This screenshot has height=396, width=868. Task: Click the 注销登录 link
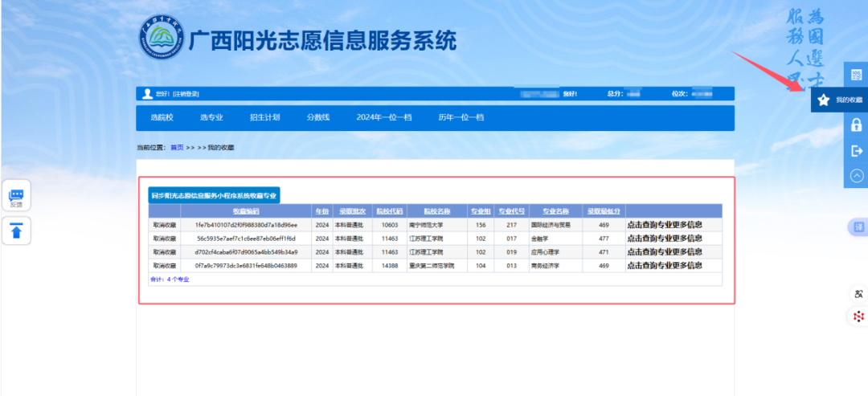tap(186, 94)
